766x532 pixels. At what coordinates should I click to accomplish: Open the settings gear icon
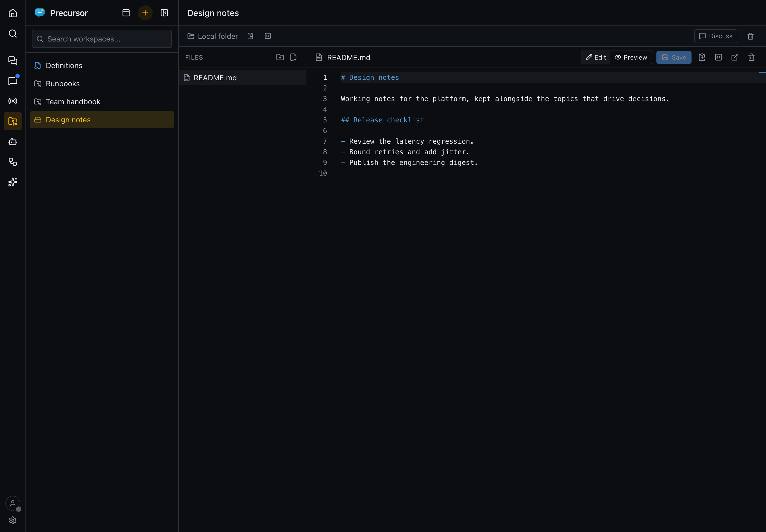point(13,520)
